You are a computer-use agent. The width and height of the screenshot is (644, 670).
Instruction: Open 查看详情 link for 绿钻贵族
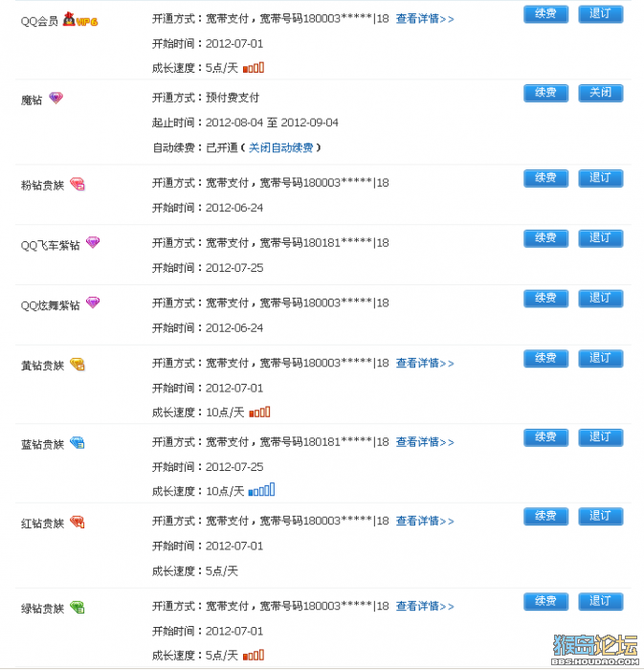[425, 606]
